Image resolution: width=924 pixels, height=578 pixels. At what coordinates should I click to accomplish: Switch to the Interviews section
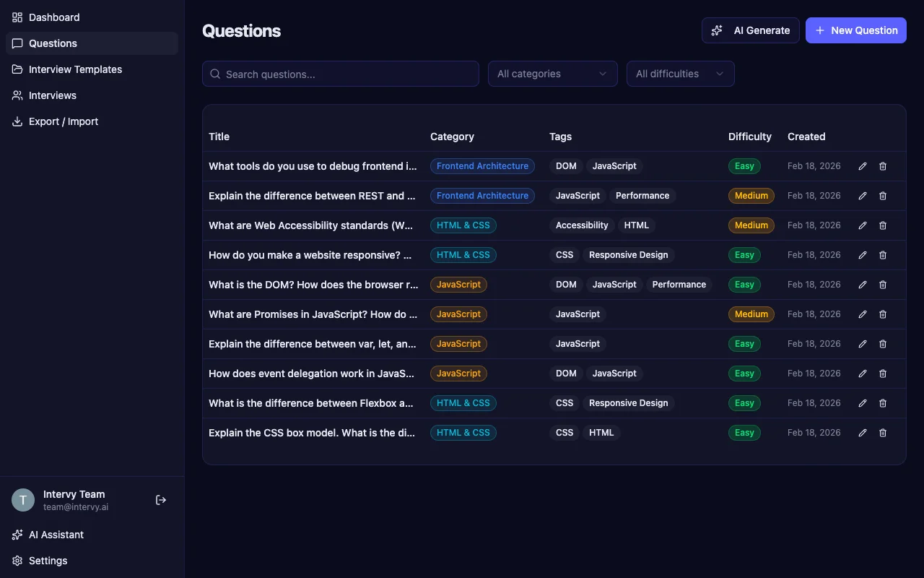52,95
